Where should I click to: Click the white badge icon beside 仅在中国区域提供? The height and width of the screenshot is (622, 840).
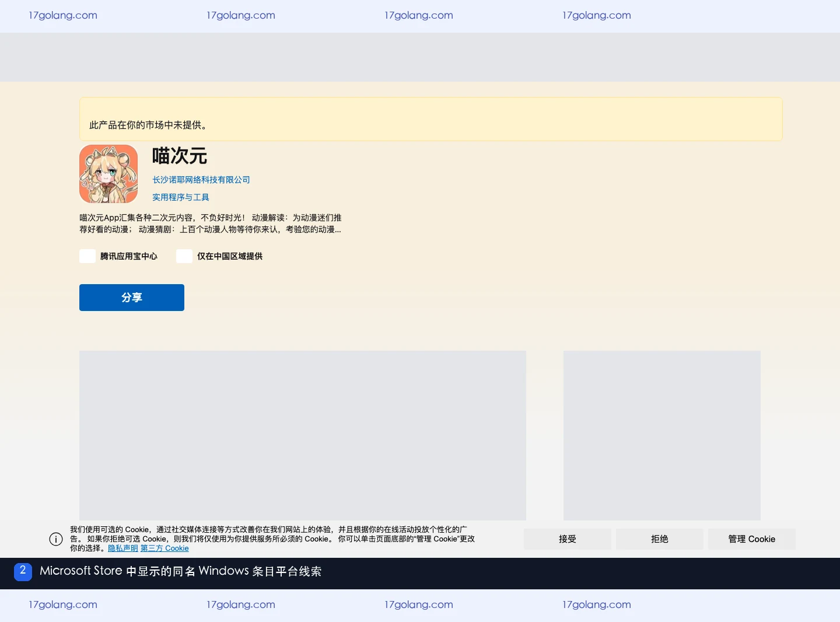click(x=184, y=256)
